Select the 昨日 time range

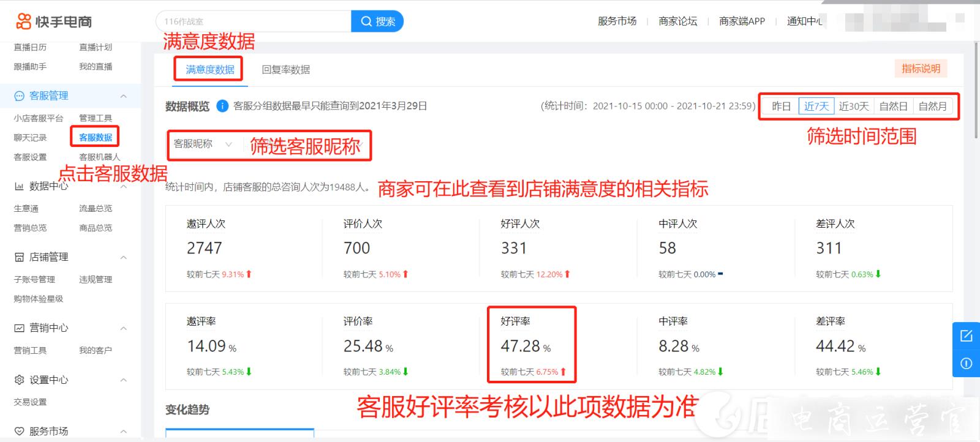pyautogui.click(x=781, y=106)
